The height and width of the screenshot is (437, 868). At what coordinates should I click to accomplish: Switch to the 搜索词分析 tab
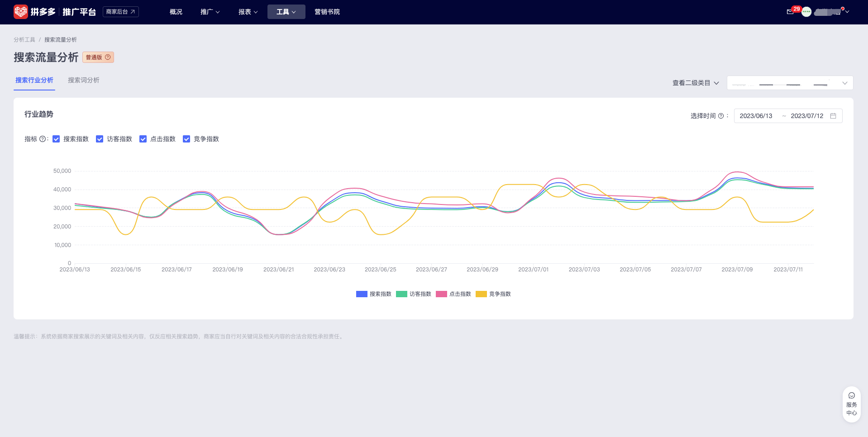tap(84, 80)
